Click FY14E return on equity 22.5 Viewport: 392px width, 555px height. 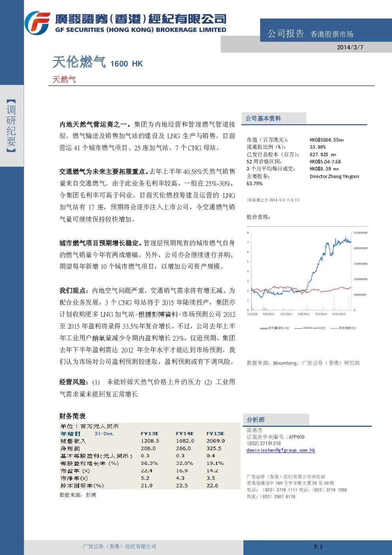coord(182,485)
